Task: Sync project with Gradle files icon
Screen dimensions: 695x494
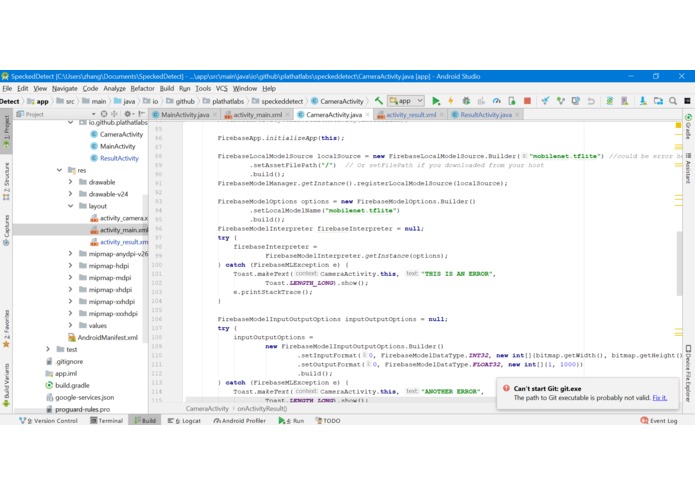Action: pyautogui.click(x=609, y=101)
